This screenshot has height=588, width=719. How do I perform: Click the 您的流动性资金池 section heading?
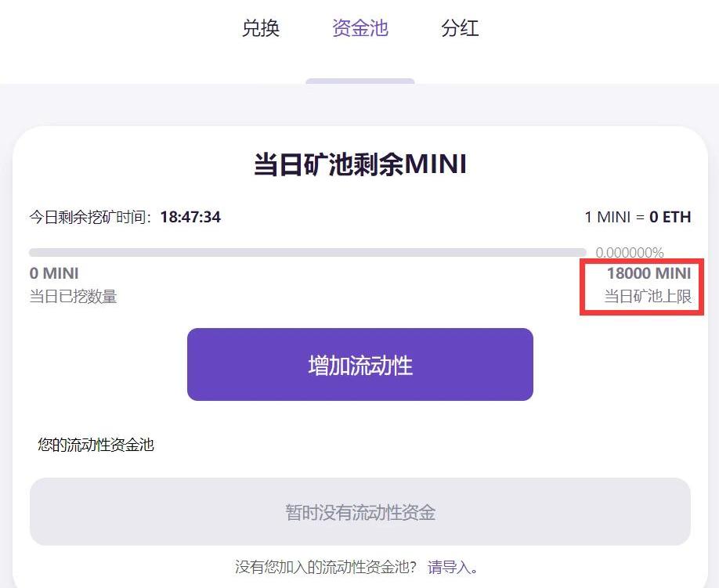coord(96,446)
